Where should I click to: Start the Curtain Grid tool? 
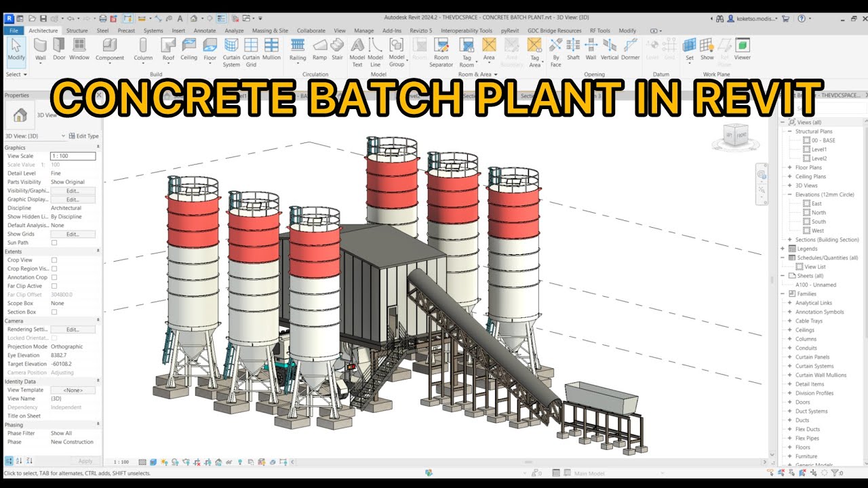251,52
